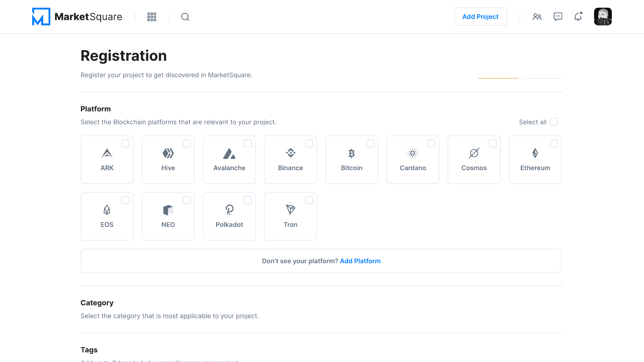Tick the NEO card checkbox
The image size is (644, 362).
tap(187, 200)
